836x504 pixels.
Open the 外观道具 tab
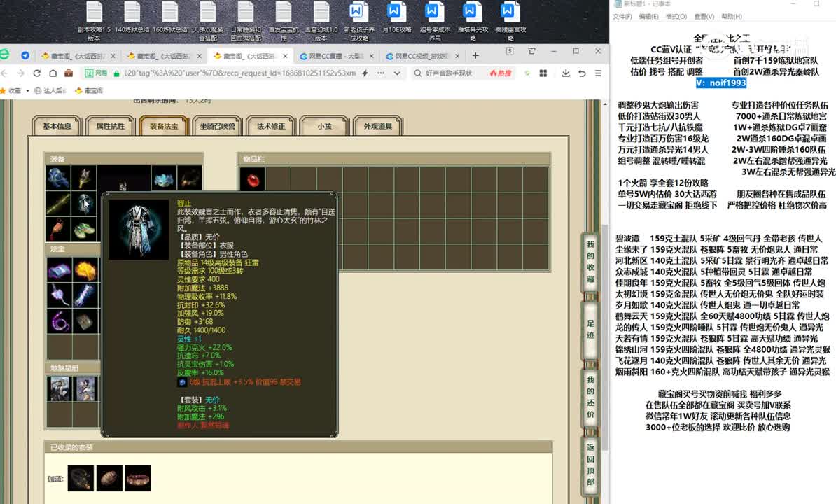[x=378, y=127]
